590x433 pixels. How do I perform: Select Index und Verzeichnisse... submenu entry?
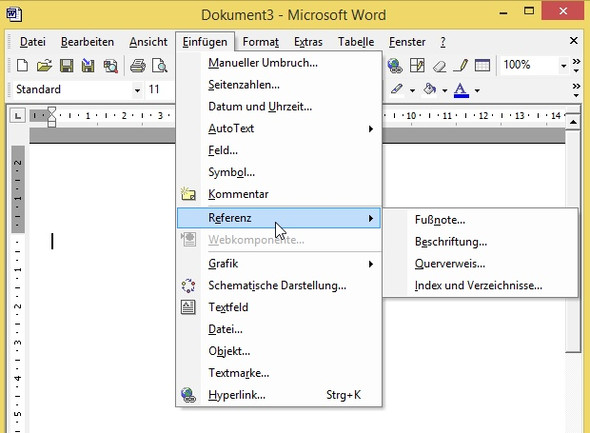[480, 285]
